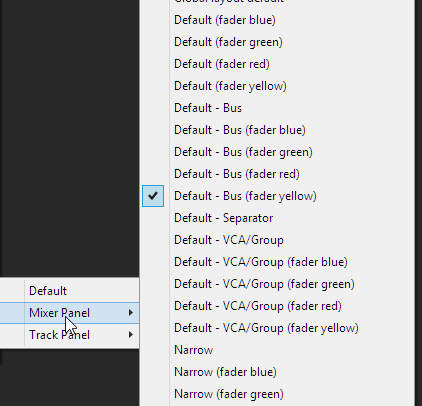
Task: Apply Default - VCA/Group (fader green)
Action: click(277, 284)
